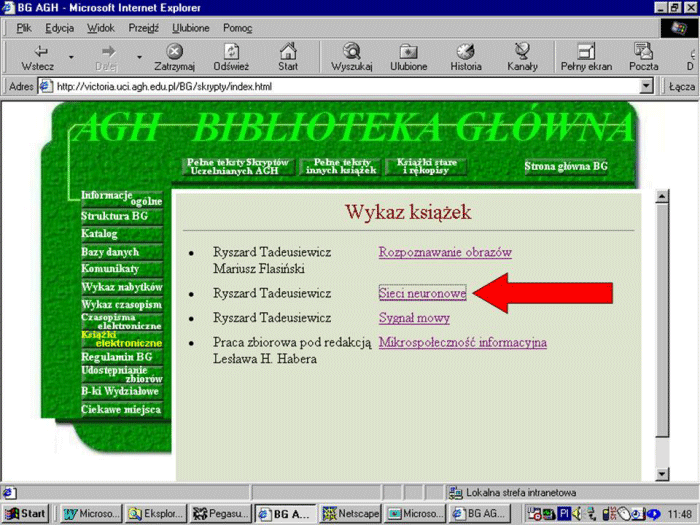Click Pełne teksty innych książek button
700x525 pixels.
point(341,167)
